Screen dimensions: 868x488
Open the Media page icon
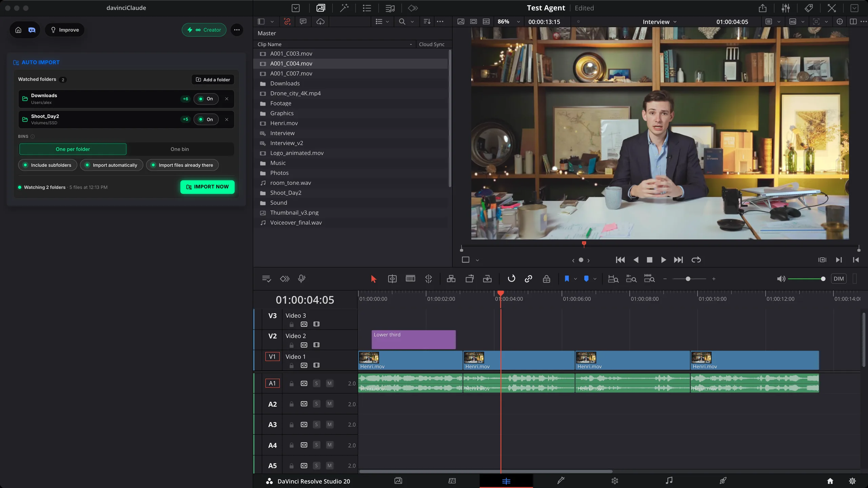[x=398, y=481]
